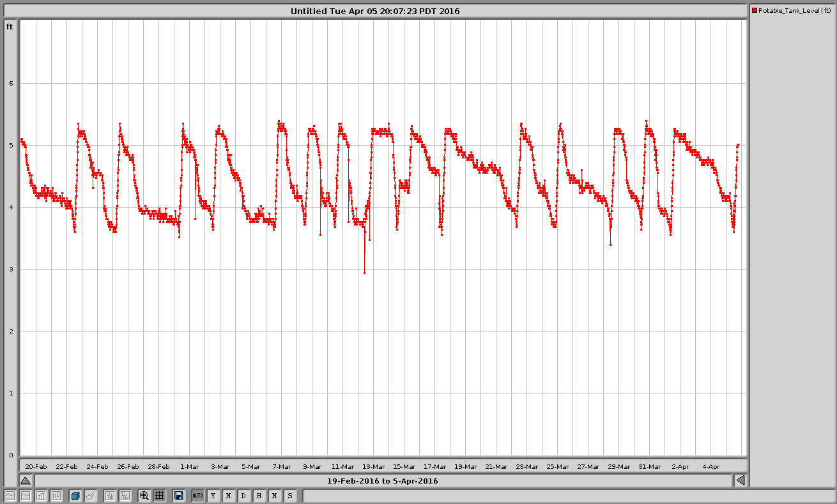
Task: Toggle the AUTO time scale button
Action: tap(197, 496)
